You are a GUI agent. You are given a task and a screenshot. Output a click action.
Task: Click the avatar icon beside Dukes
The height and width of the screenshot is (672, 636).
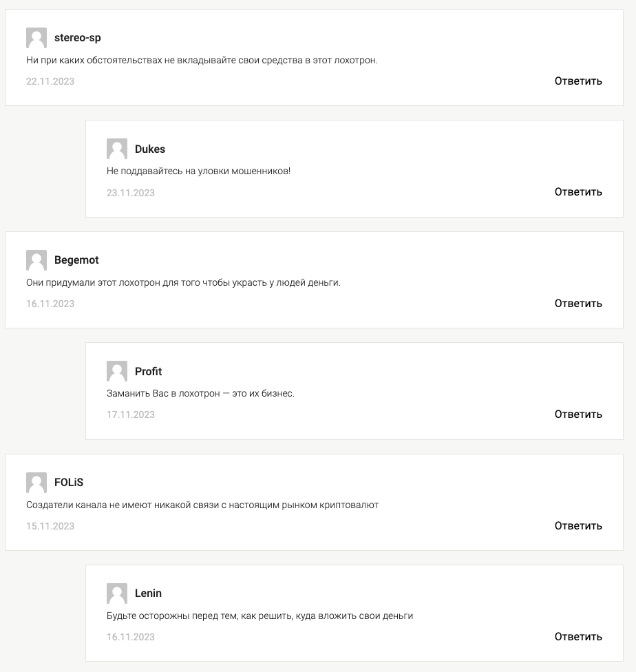point(117,149)
